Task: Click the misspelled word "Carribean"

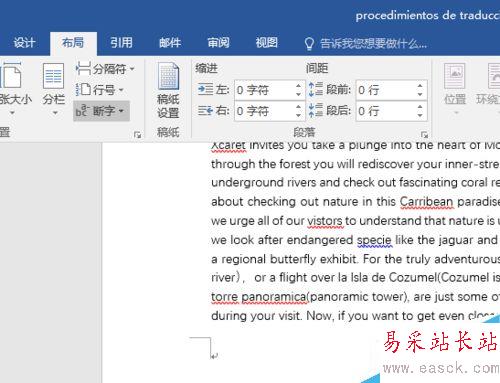Action: pyautogui.click(x=427, y=202)
